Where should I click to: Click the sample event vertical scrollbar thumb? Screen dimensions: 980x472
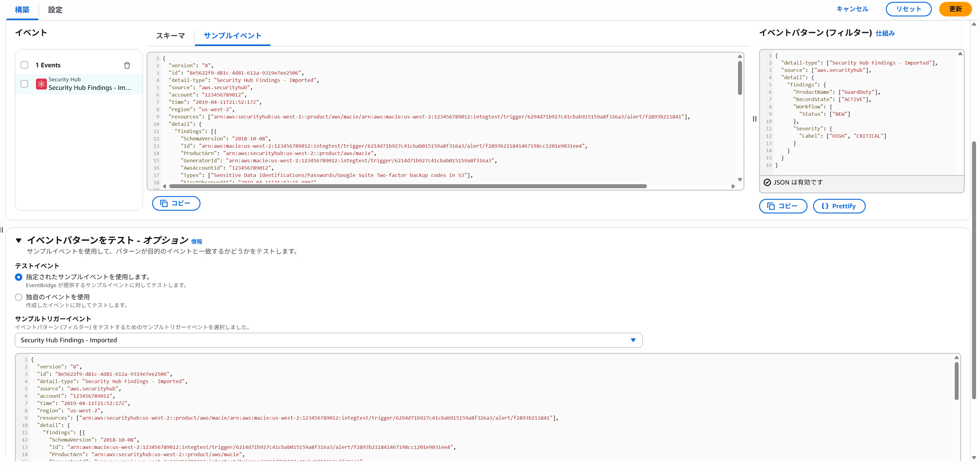(740, 78)
